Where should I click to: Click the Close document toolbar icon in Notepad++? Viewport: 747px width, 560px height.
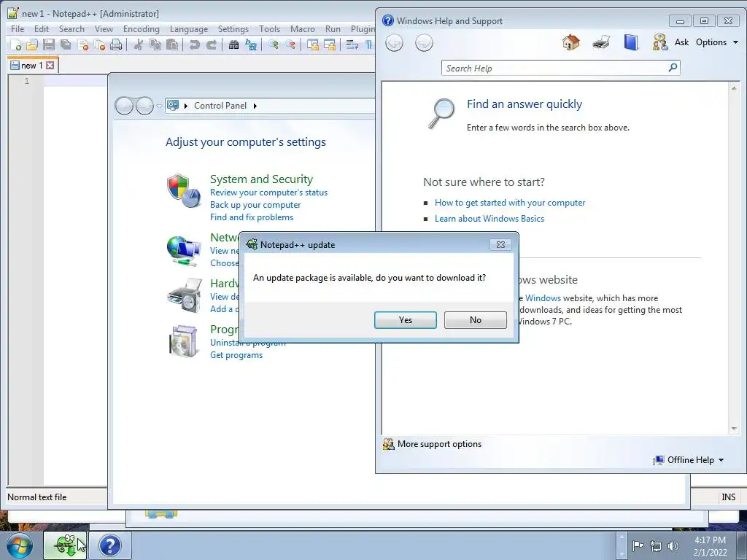(83, 44)
